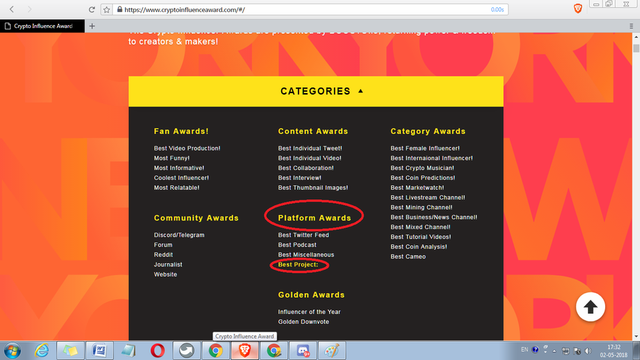Open Best Interview! category
640x360 pixels.
tap(300, 178)
